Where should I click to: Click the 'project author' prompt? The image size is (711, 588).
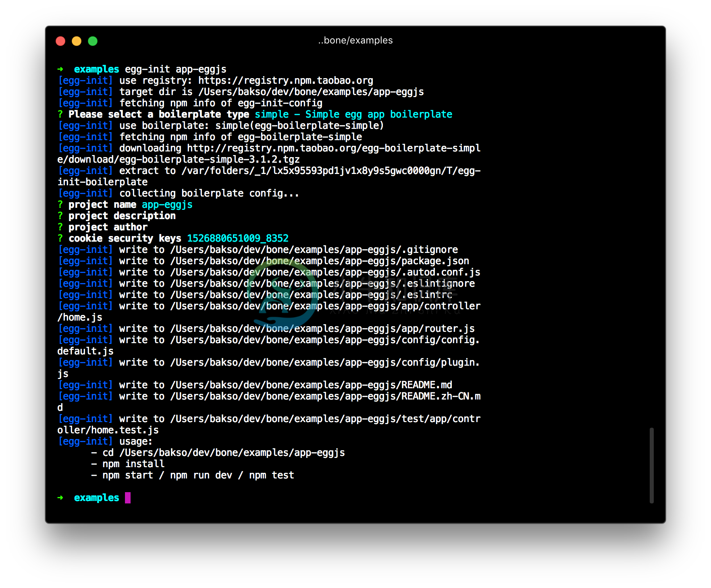(108, 227)
